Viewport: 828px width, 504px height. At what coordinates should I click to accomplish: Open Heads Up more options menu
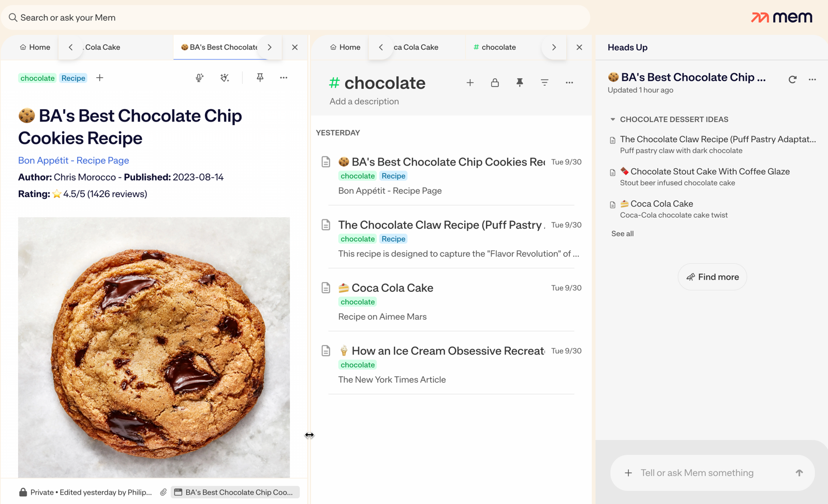(812, 79)
